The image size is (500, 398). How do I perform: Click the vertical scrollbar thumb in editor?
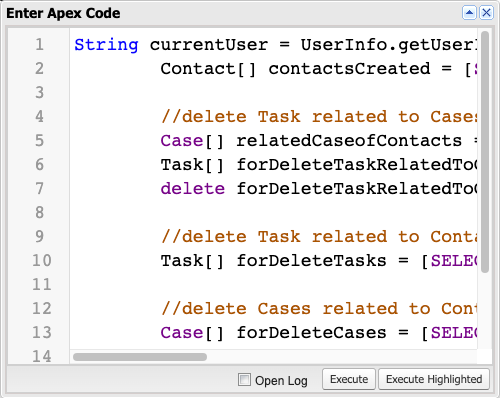pyautogui.click(x=485, y=152)
